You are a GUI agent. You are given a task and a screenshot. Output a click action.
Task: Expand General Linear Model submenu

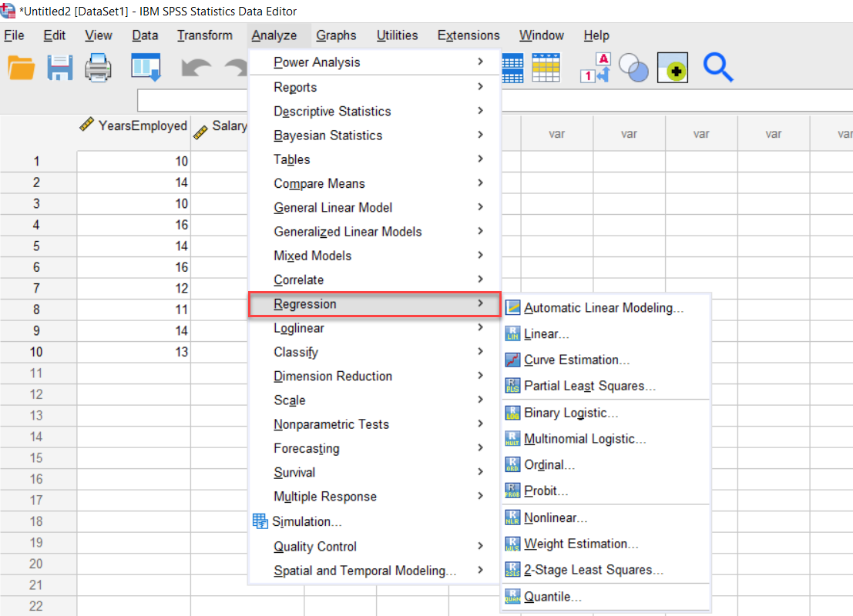374,207
